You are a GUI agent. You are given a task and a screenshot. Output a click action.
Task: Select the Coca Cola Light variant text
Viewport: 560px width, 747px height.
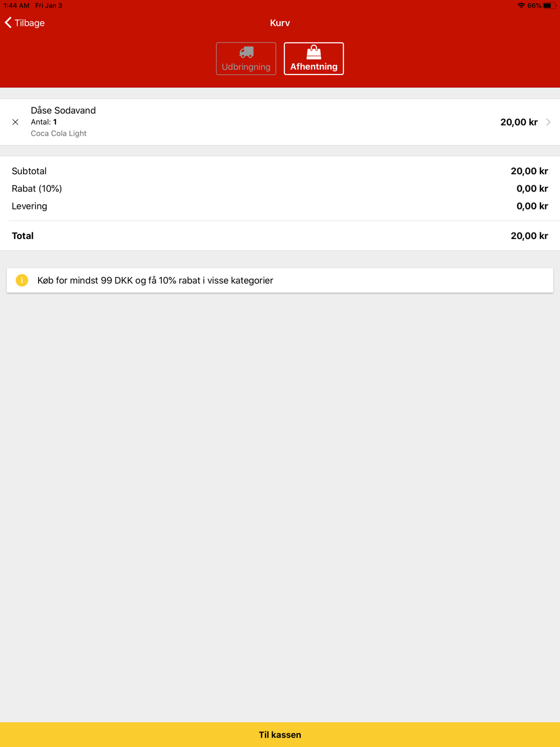pos(59,133)
